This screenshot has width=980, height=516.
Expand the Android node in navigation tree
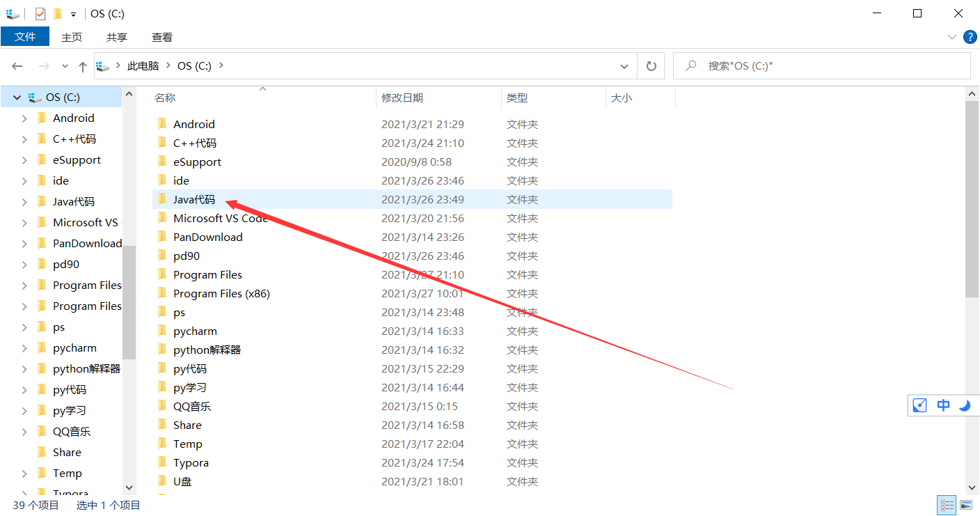pos(24,118)
